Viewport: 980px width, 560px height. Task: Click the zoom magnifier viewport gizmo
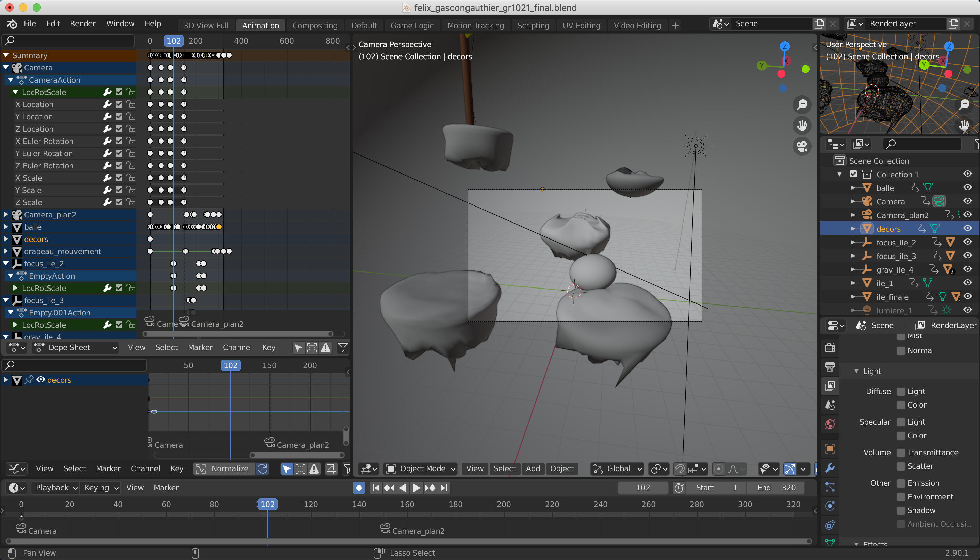(x=802, y=104)
